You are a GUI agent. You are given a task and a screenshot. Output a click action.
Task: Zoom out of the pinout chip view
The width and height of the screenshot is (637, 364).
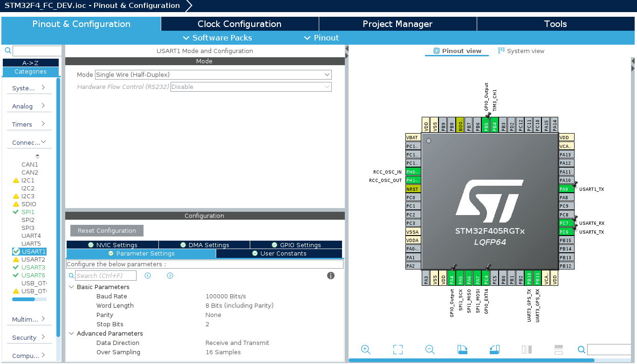click(x=430, y=350)
